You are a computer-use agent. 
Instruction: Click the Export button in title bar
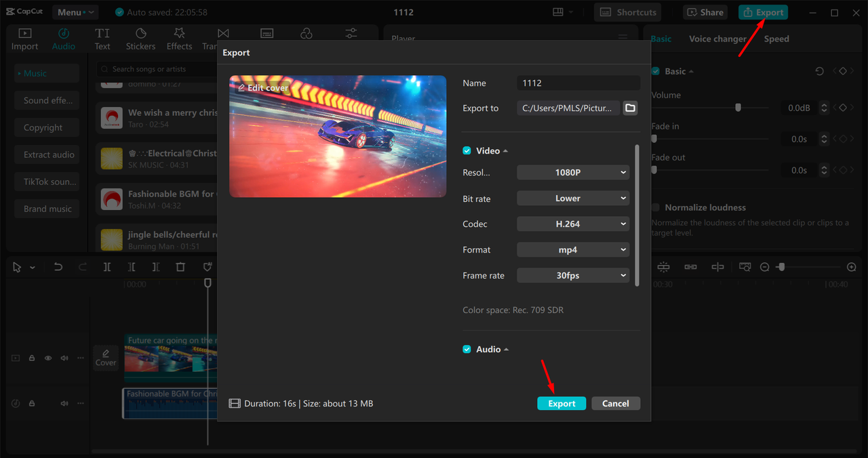point(763,12)
